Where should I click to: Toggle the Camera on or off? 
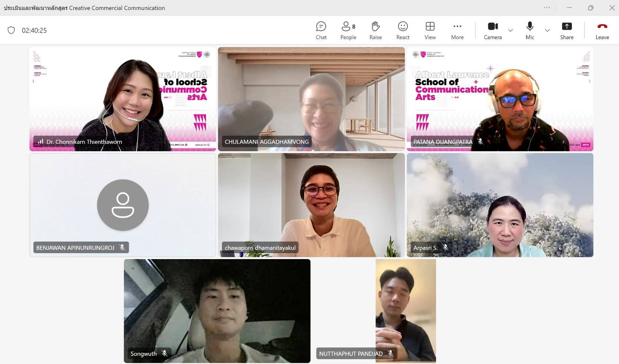point(492,30)
